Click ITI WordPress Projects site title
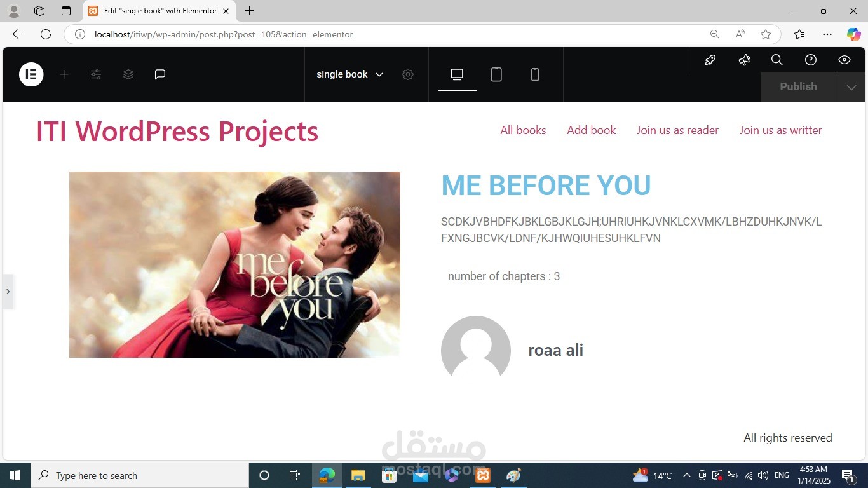The image size is (868, 488). pos(177,131)
